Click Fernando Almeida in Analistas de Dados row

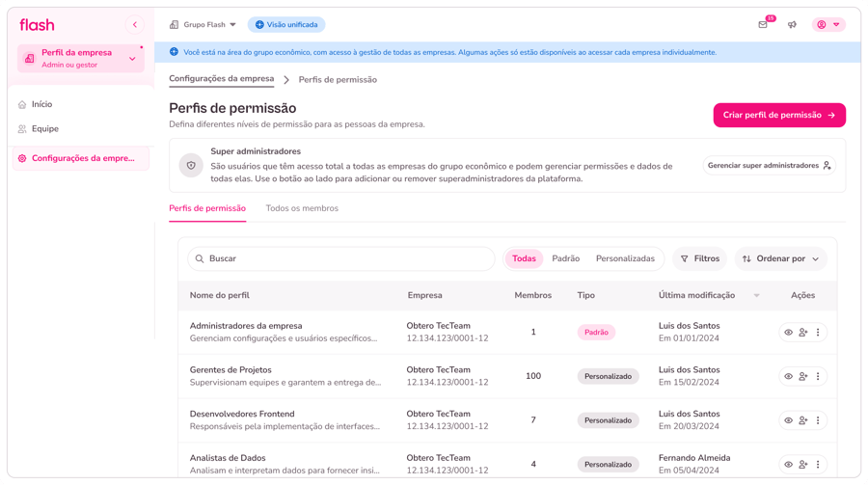(x=694, y=458)
